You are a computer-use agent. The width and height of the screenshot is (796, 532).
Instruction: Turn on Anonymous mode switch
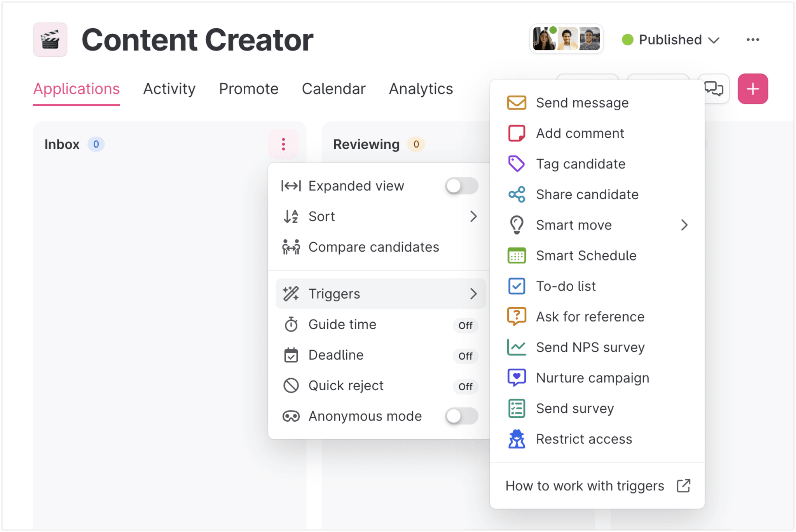click(461, 416)
